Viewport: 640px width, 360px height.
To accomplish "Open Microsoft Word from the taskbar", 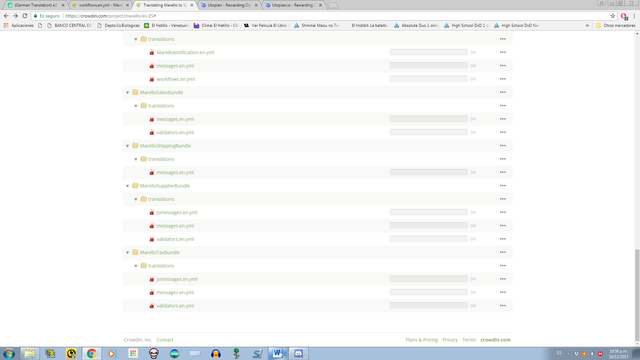I will pos(277,353).
